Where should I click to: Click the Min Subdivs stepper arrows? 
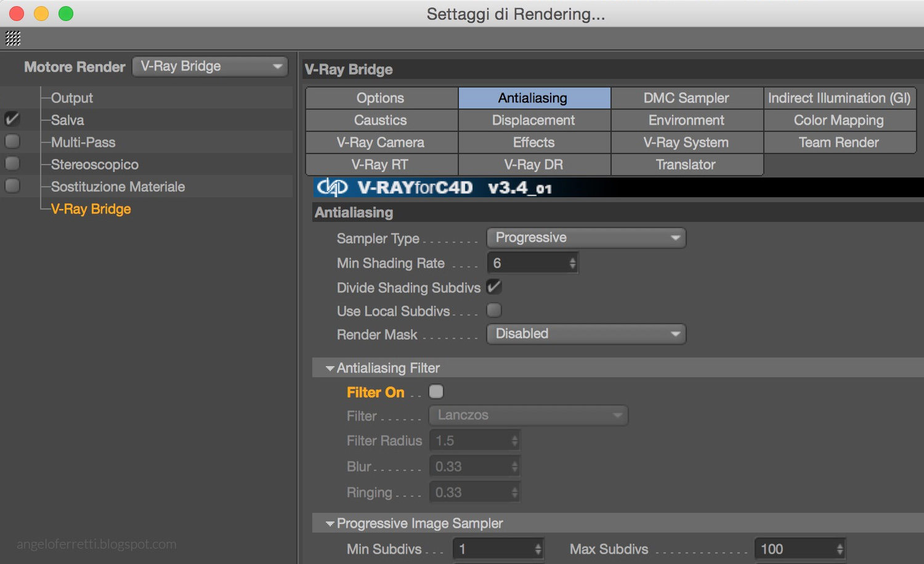tap(538, 549)
